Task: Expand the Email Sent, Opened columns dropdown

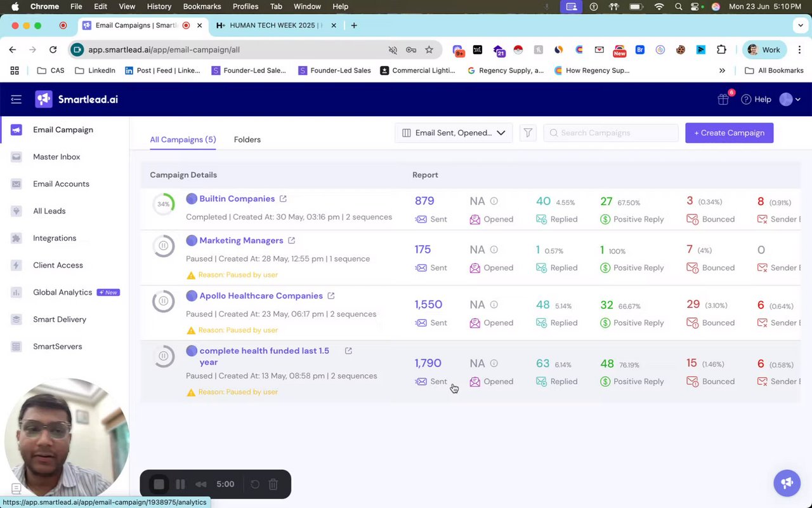Action: (x=454, y=133)
